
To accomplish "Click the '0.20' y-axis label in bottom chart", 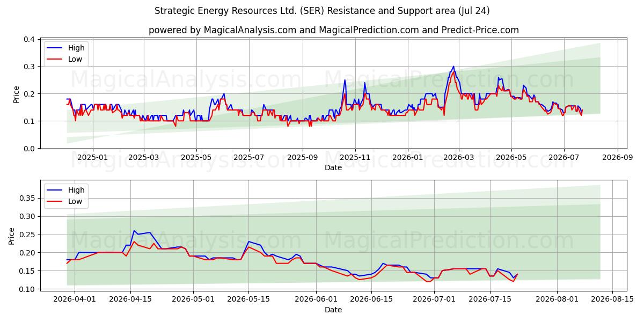I will click(27, 253).
